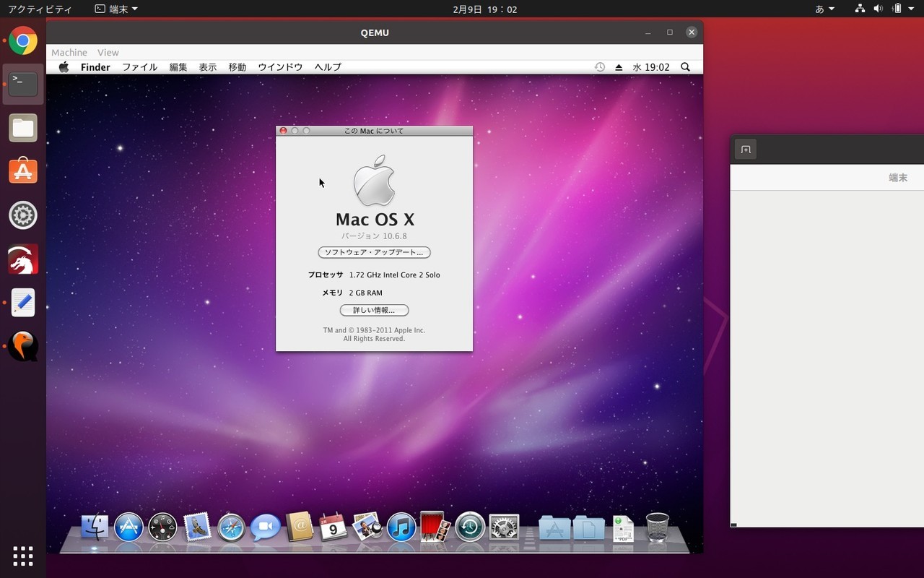Click the 詳しい情報 button
Screen dimensions: 924x578
tap(374, 310)
